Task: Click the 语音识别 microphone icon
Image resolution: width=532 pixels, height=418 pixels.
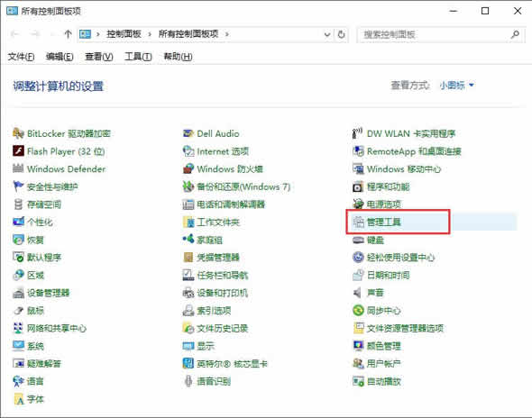Action: click(x=188, y=381)
